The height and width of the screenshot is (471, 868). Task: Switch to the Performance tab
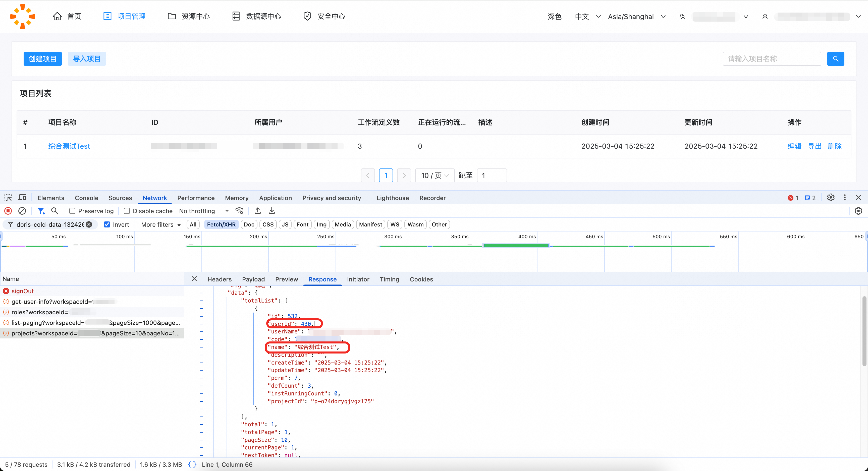pyautogui.click(x=196, y=198)
